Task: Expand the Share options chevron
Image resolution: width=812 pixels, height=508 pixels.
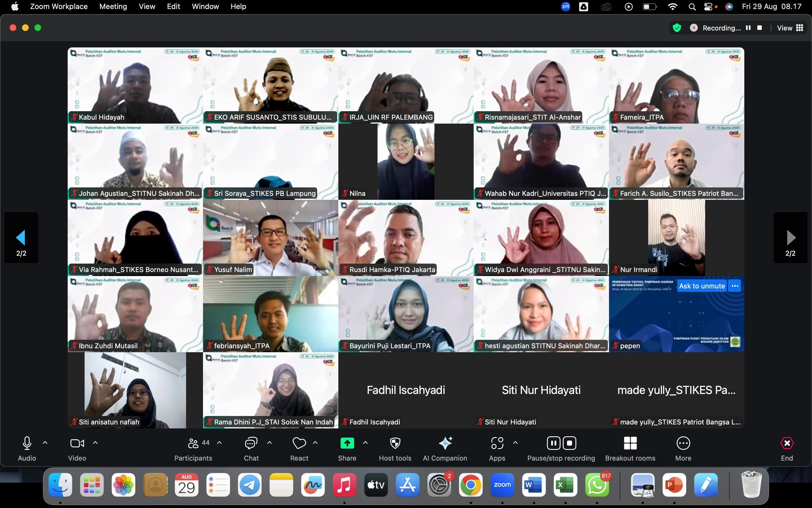Action: (365, 443)
